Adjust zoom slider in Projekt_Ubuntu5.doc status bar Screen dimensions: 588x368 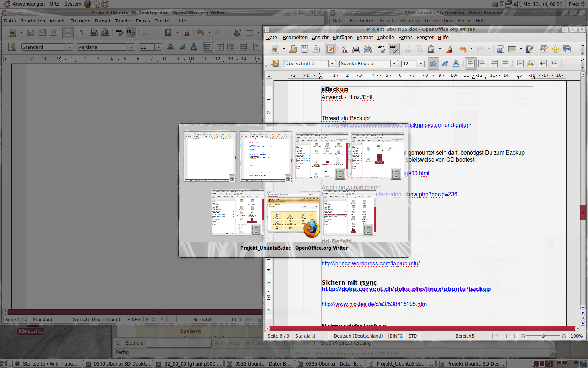point(543,336)
